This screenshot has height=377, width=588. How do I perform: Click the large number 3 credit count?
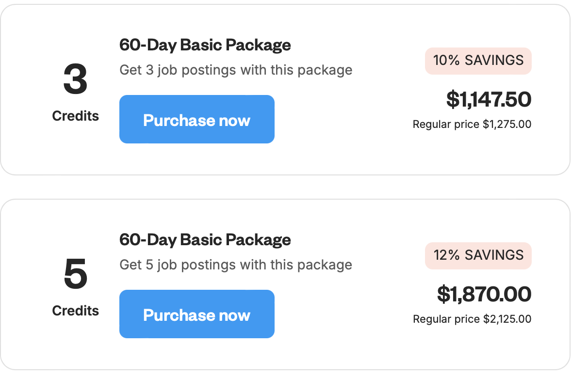(75, 80)
